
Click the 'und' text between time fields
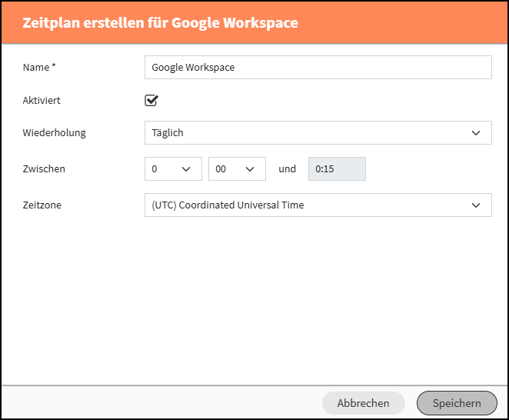click(x=288, y=169)
